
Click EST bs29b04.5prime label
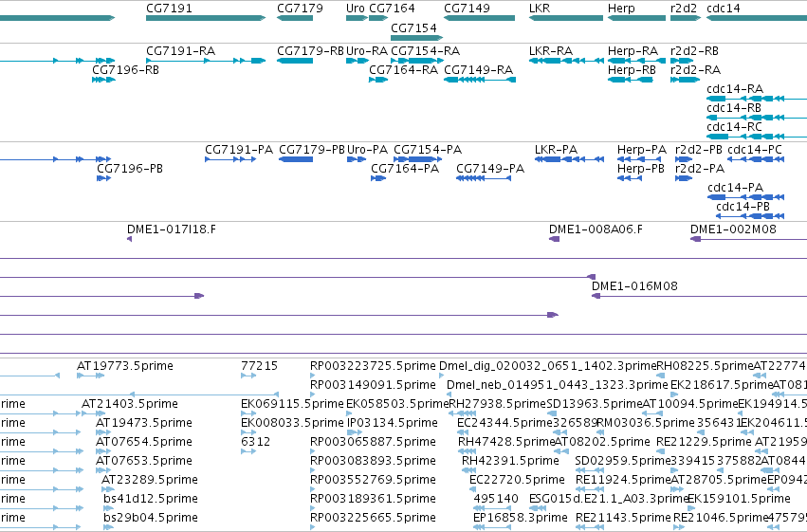click(151, 518)
